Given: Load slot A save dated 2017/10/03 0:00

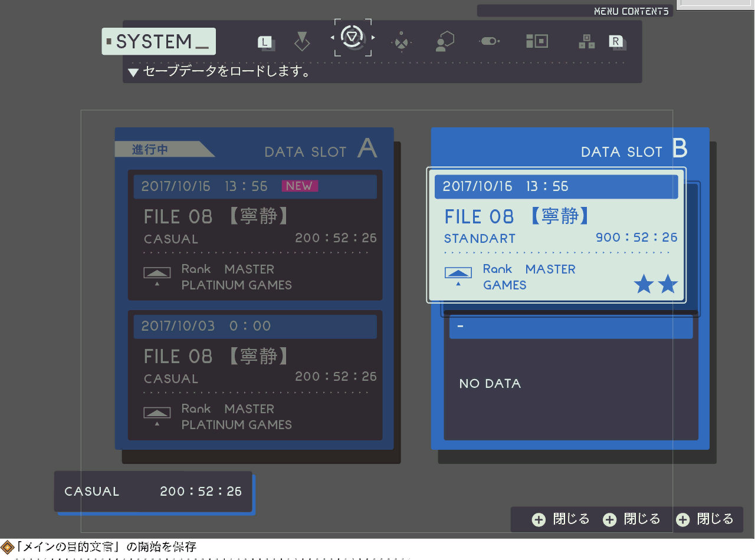Looking at the screenshot, I should pyautogui.click(x=255, y=375).
